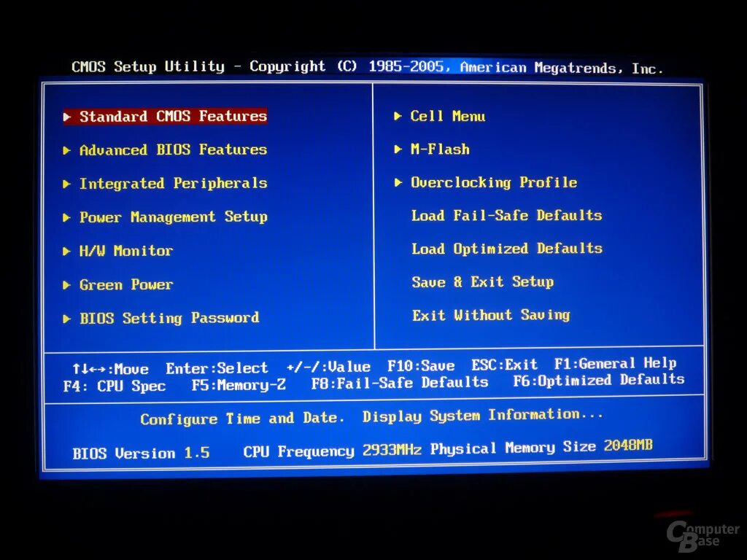
Task: Open Power Management Setup
Action: 173,217
